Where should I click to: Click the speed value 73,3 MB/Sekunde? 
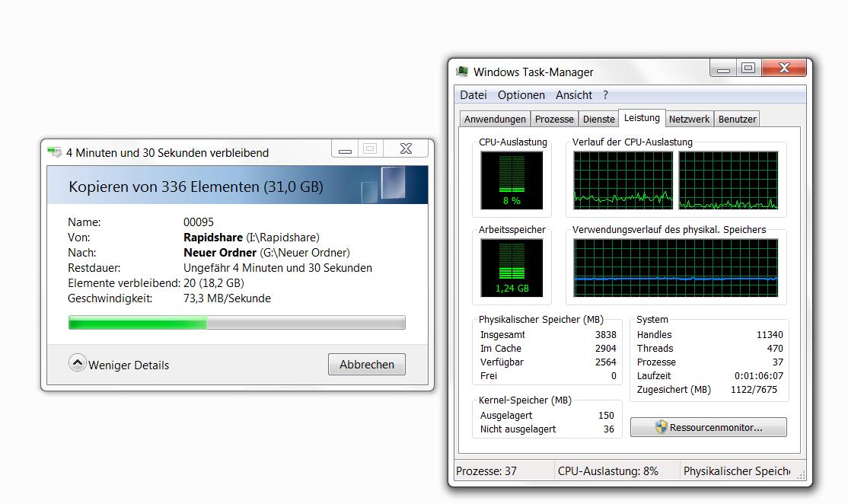coord(227,298)
